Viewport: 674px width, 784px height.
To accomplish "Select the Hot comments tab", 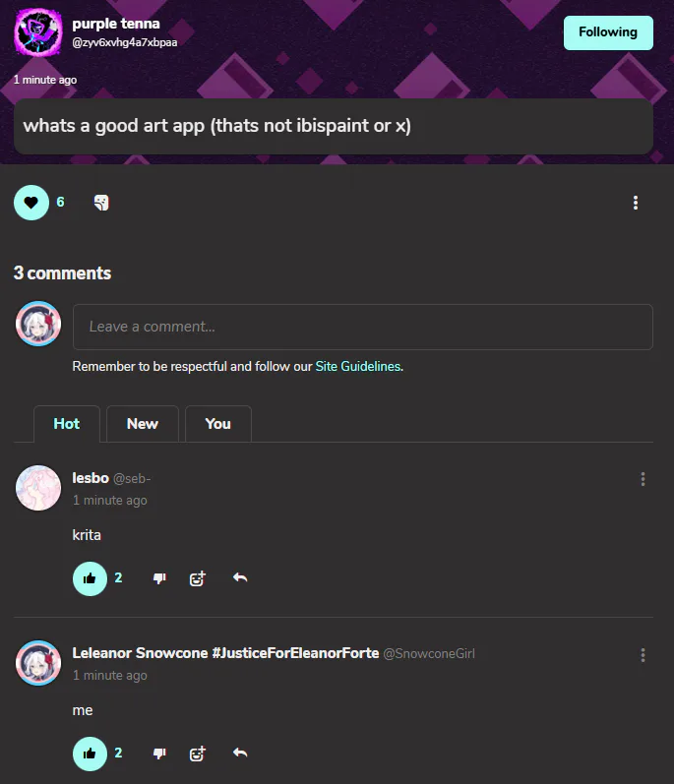I will 67,424.
